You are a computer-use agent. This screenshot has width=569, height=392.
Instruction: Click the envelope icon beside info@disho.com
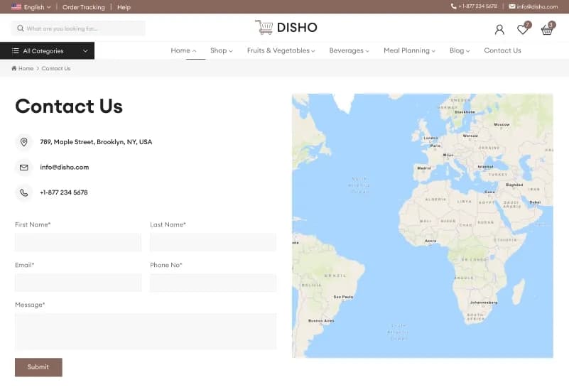coord(24,167)
